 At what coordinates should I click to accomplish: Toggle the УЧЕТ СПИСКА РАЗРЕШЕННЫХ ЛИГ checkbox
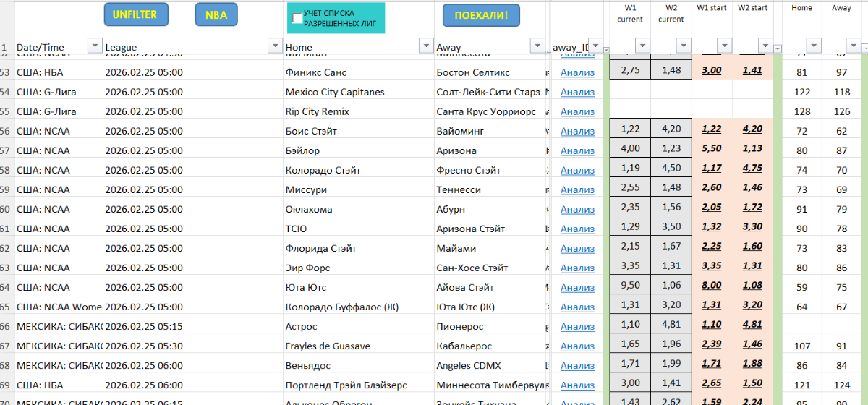[x=297, y=19]
